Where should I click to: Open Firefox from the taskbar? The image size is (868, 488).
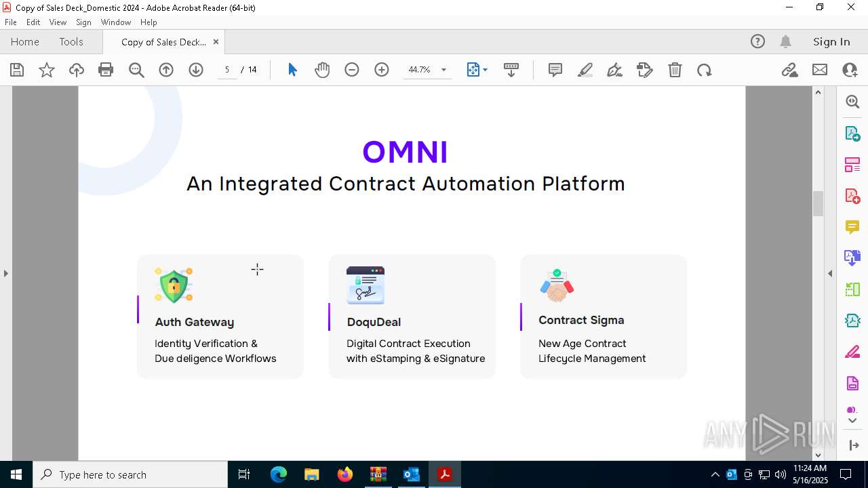coord(345,474)
